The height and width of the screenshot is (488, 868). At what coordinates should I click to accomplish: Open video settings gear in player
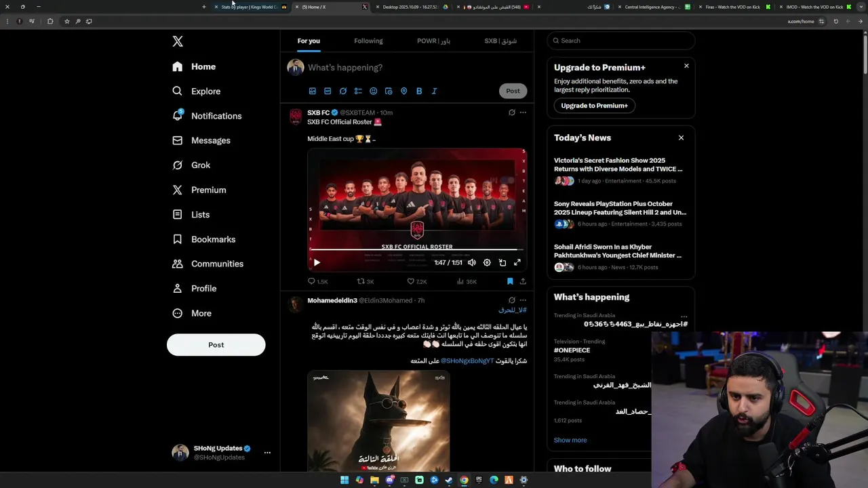(x=487, y=263)
